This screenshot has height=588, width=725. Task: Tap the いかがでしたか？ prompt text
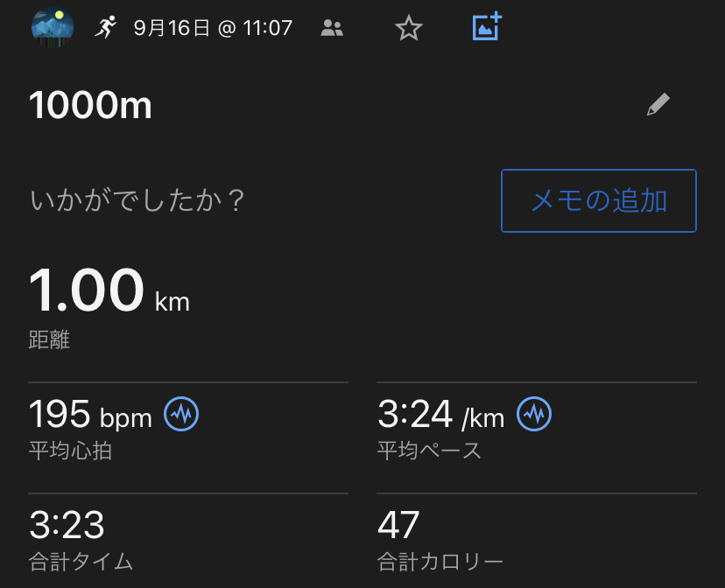coord(137,201)
